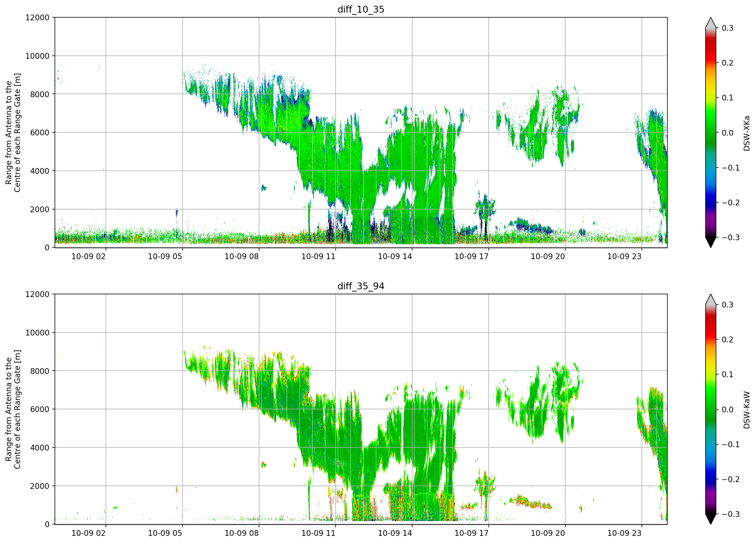
Task: Click the '10-09 14' tick label under diff_10_35
Action: click(395, 256)
